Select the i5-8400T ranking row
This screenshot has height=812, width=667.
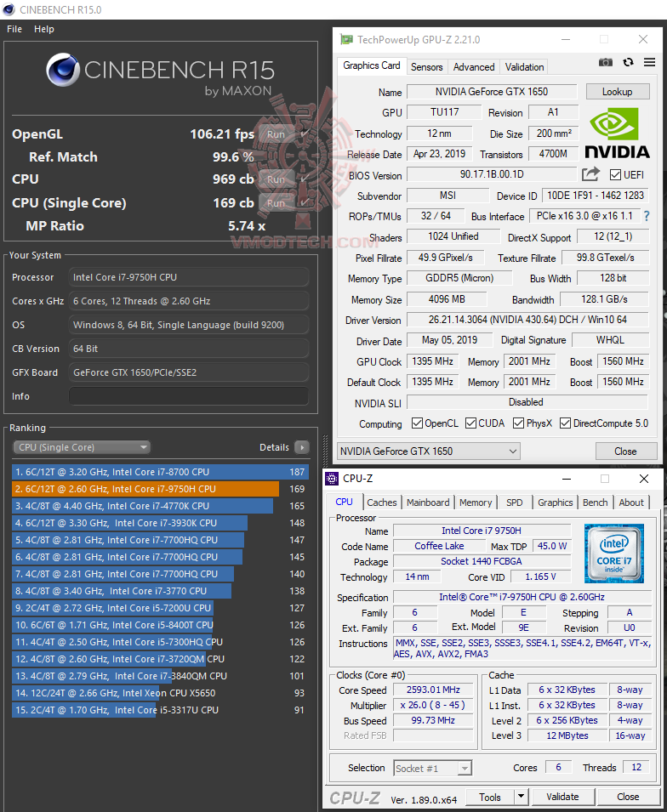160,625
